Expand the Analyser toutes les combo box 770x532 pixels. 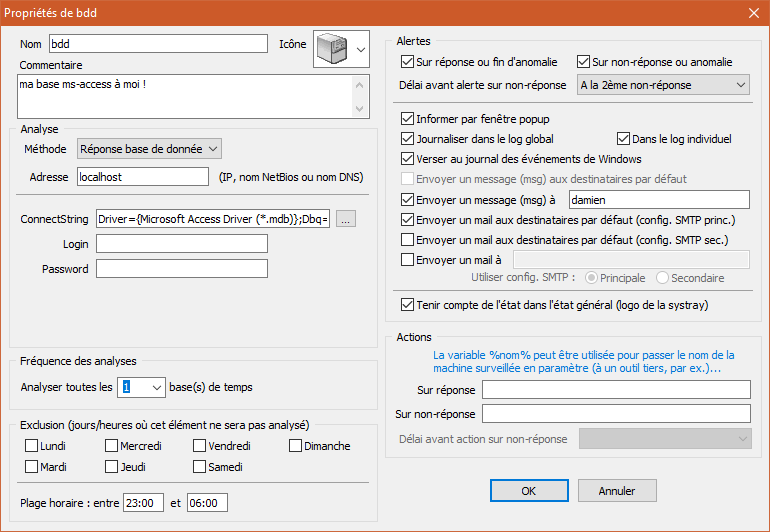coord(156,387)
